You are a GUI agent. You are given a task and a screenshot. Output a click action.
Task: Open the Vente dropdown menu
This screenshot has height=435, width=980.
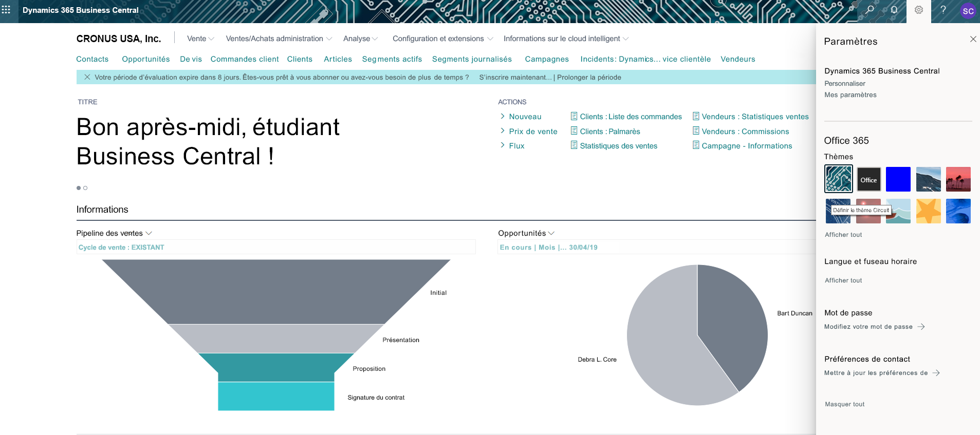200,39
